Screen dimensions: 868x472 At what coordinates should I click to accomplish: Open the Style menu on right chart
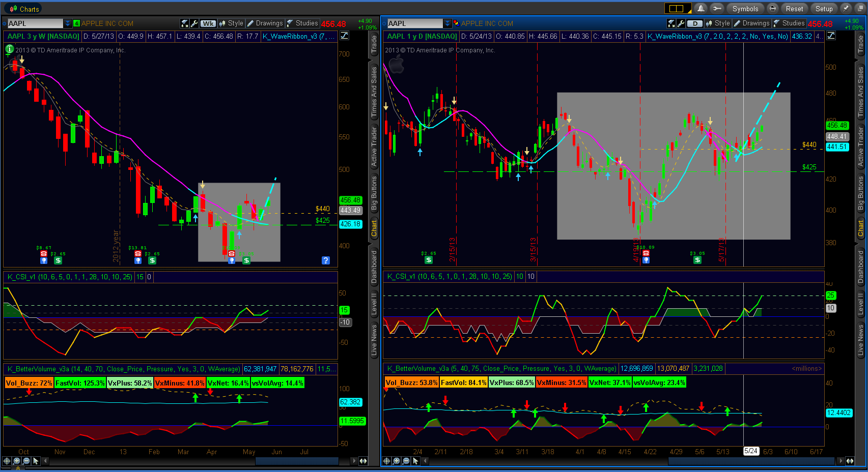718,23
